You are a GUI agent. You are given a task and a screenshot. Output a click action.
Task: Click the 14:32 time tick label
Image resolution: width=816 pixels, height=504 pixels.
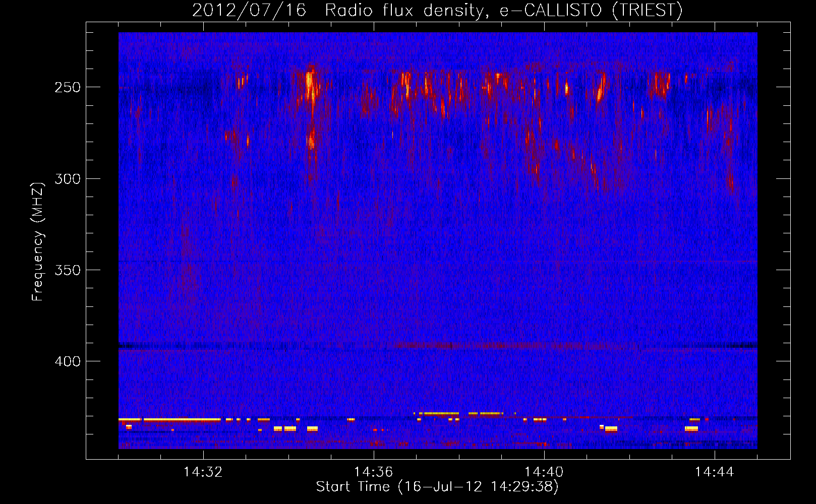(203, 472)
